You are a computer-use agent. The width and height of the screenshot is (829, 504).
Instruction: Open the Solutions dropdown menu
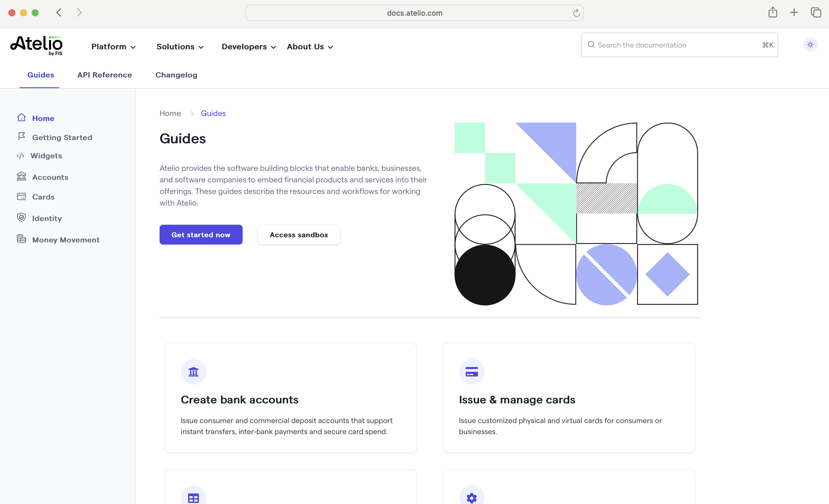(x=180, y=47)
